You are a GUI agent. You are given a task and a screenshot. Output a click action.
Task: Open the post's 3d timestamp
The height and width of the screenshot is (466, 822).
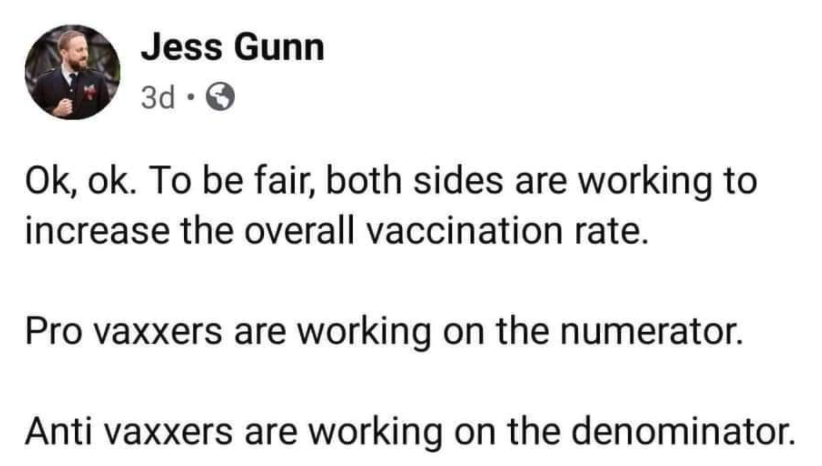point(160,97)
